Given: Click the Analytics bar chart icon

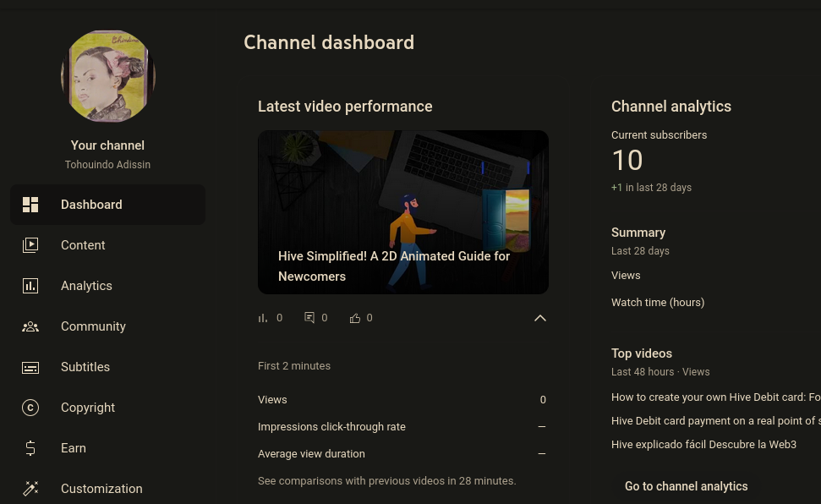Looking at the screenshot, I should point(30,286).
